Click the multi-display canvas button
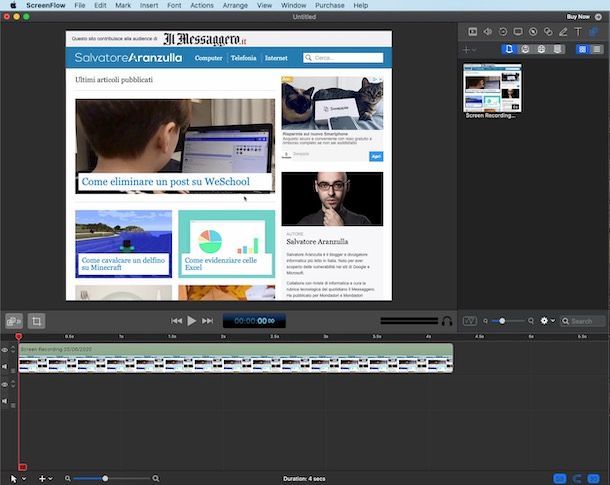Screen dimensions: 610x485 pos(14,321)
